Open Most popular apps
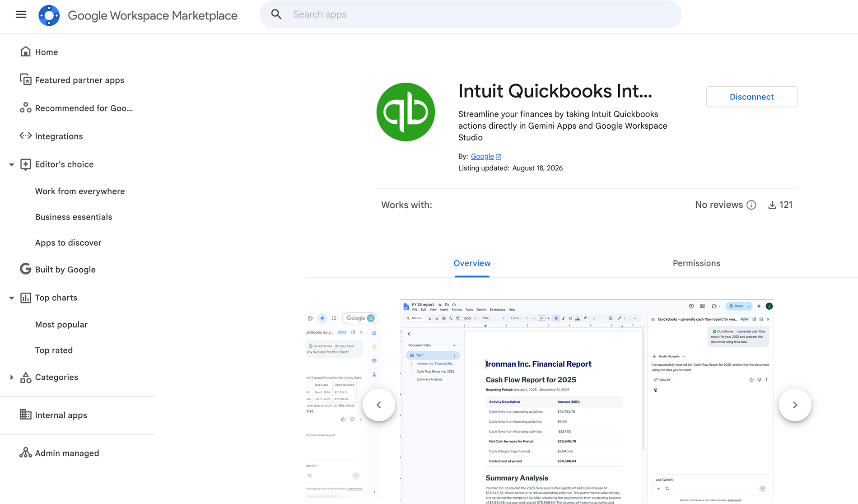858x504 pixels. (61, 324)
